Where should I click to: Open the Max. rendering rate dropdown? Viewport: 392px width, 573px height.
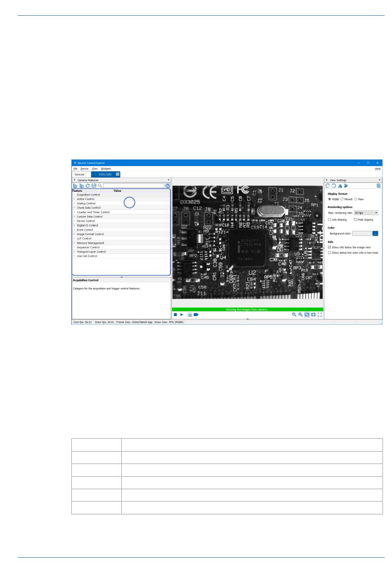(366, 213)
